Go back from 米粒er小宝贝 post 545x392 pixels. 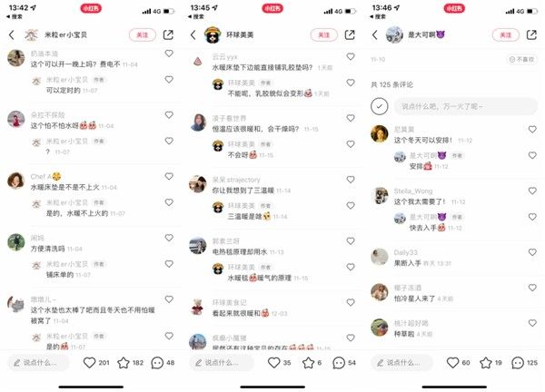tap(12, 34)
